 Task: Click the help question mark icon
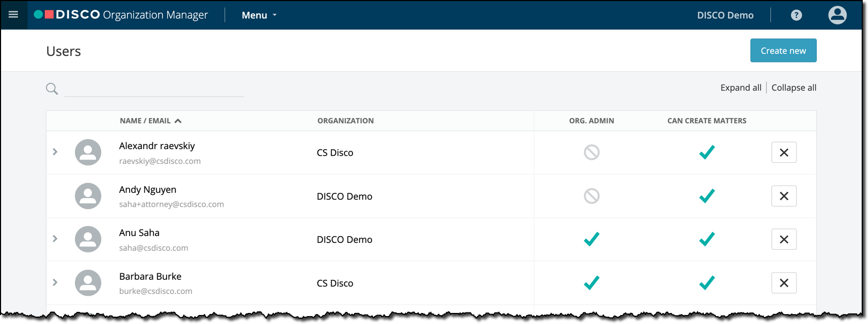[x=796, y=15]
